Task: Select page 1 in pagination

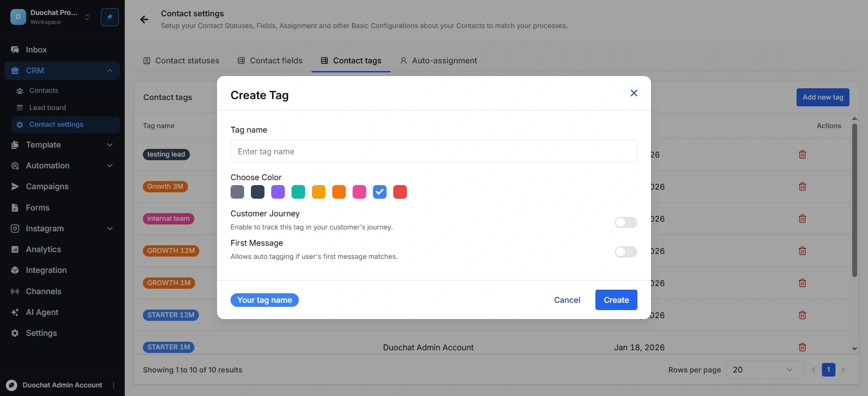Action: pos(828,370)
